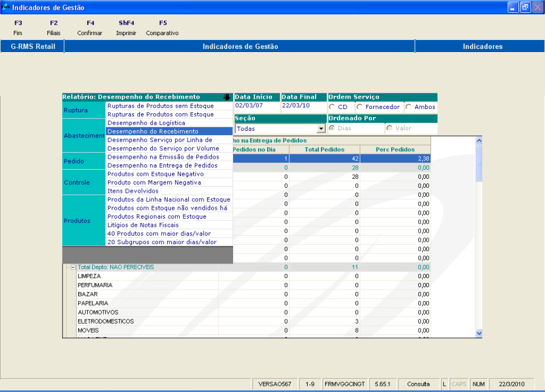Choose the Ambos radio option

coord(409,107)
